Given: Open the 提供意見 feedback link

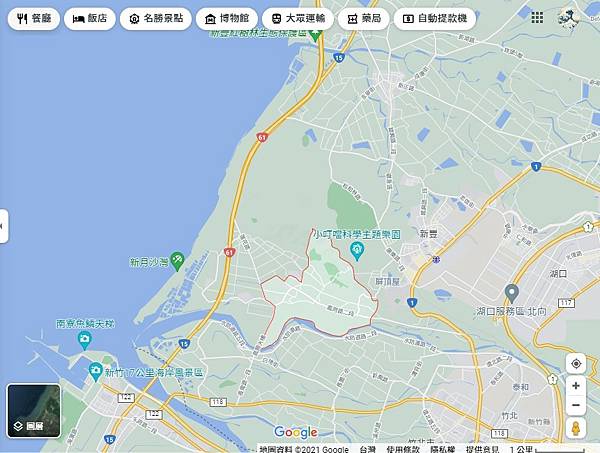Looking at the screenshot, I should [x=482, y=449].
